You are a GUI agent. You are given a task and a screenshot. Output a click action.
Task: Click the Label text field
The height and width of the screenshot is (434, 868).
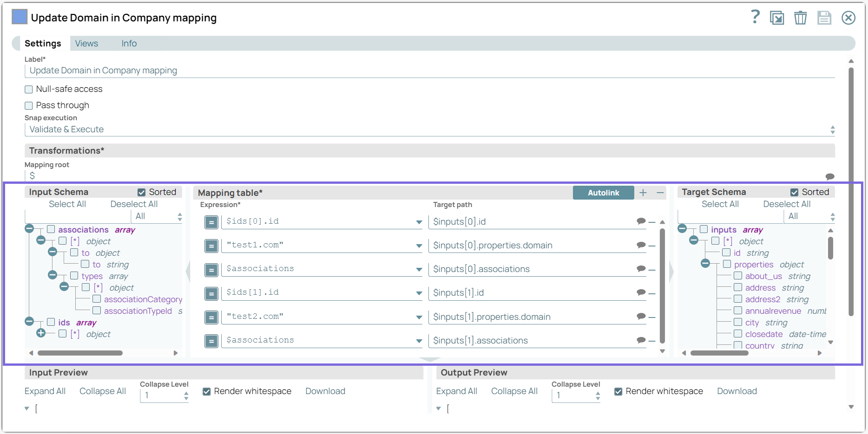[430, 71]
